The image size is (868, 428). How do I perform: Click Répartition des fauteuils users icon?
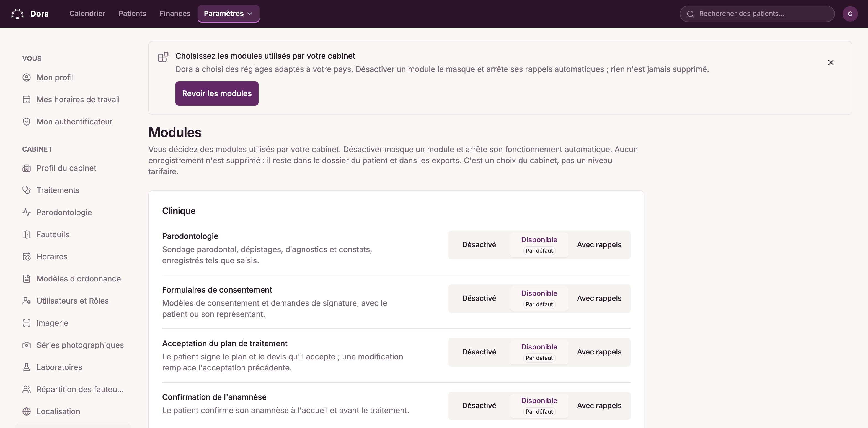pyautogui.click(x=27, y=389)
